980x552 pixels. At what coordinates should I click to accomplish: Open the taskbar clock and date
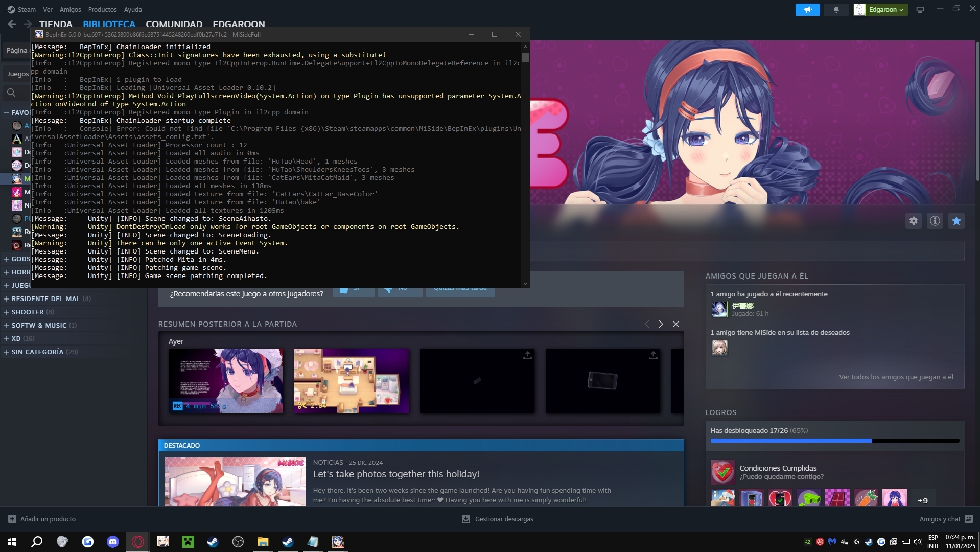(960, 542)
